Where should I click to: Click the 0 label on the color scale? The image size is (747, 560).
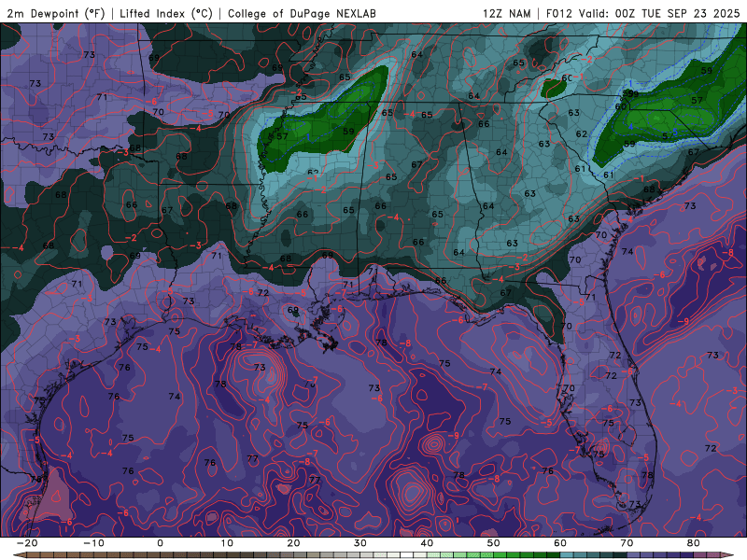click(160, 543)
